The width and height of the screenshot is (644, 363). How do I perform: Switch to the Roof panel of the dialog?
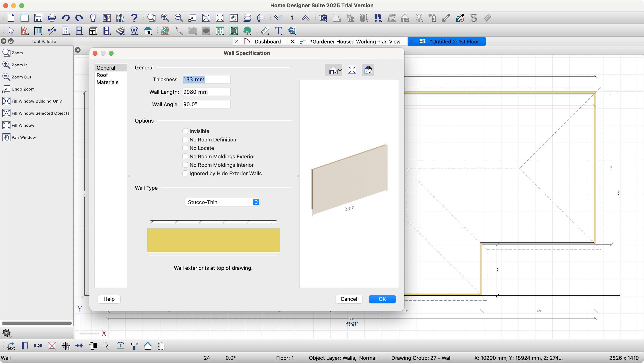pos(102,75)
